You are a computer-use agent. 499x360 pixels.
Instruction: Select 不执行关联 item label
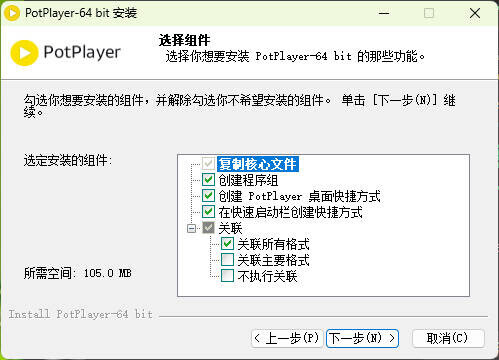[x=267, y=276]
